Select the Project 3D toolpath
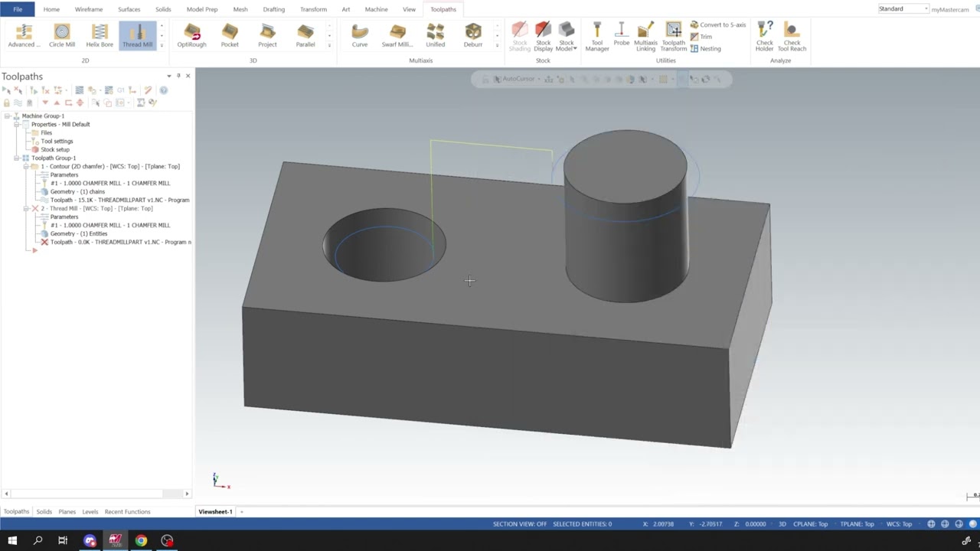This screenshot has height=551, width=980. pos(267,36)
